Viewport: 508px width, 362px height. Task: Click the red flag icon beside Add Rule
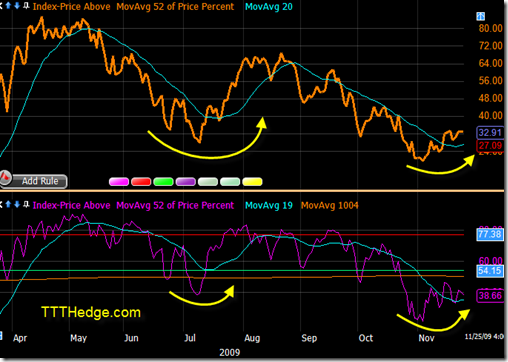6,178
